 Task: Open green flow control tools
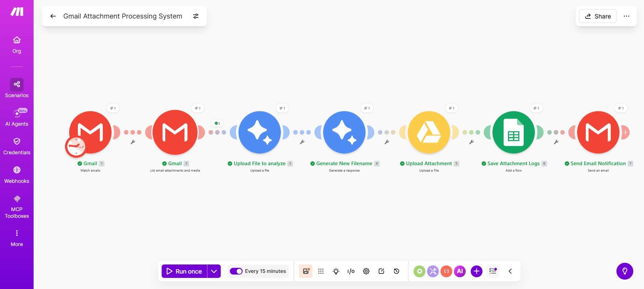(x=419, y=271)
